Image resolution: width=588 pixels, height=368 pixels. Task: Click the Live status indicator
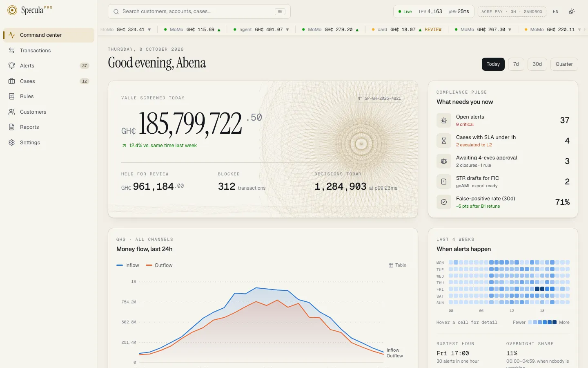pos(405,11)
